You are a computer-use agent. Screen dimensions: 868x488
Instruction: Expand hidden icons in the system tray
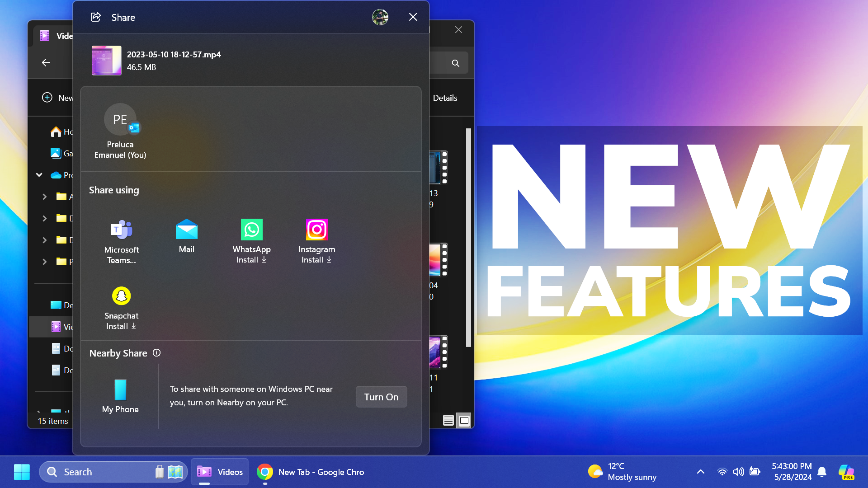coord(700,471)
